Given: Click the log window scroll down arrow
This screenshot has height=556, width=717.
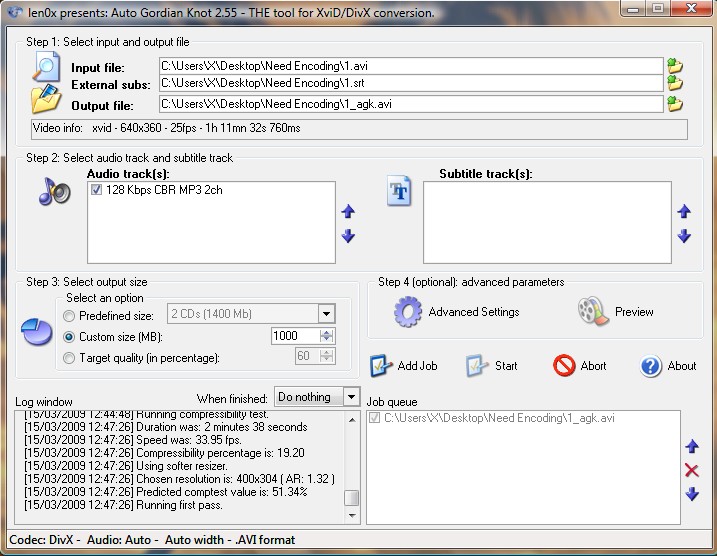Looking at the screenshot, I should pos(352,516).
